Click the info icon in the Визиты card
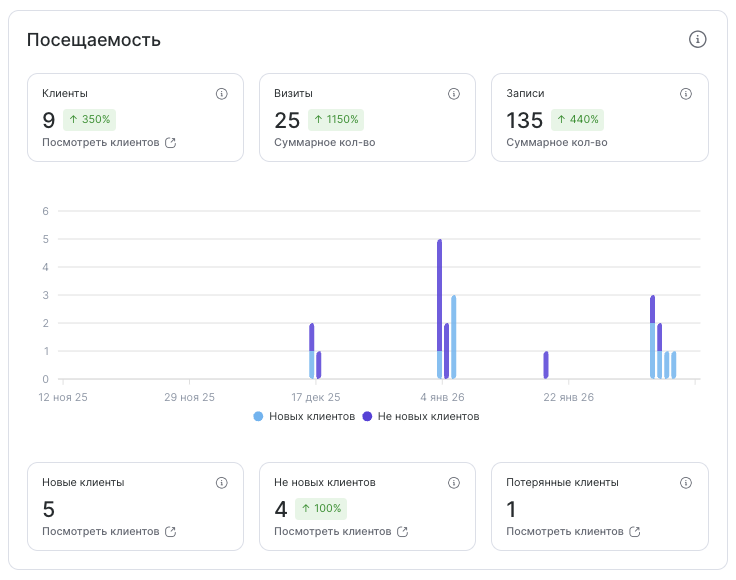Viewport: 736px width, 580px height. [x=454, y=94]
